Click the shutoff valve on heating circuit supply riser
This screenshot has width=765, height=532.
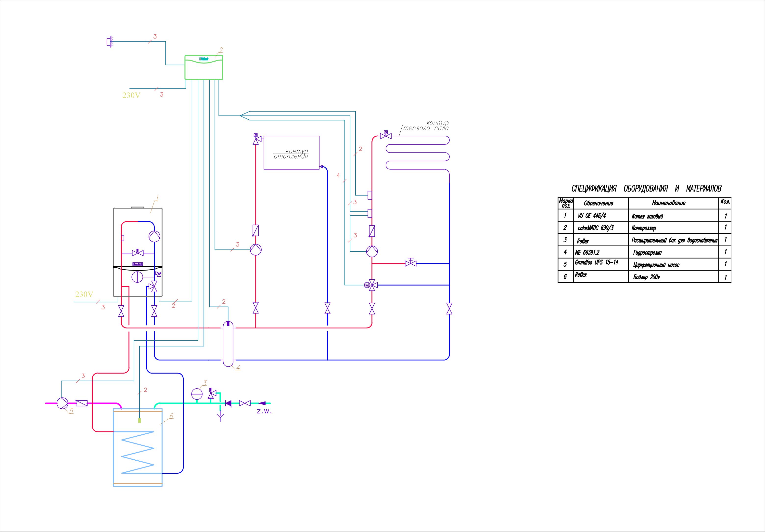tap(255, 308)
